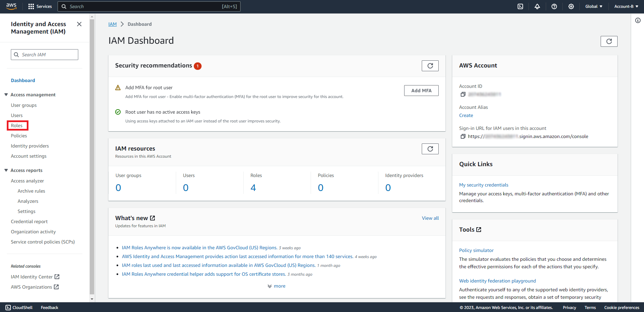Viewport: 644px width, 312px height.
Task: Click the IAM Identity Center external icon
Action: point(57,277)
